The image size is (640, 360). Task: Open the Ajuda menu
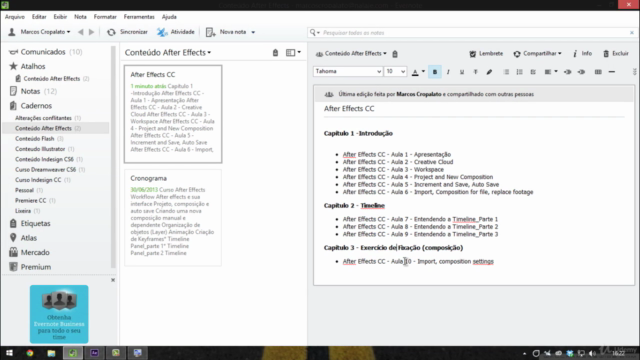169,17
